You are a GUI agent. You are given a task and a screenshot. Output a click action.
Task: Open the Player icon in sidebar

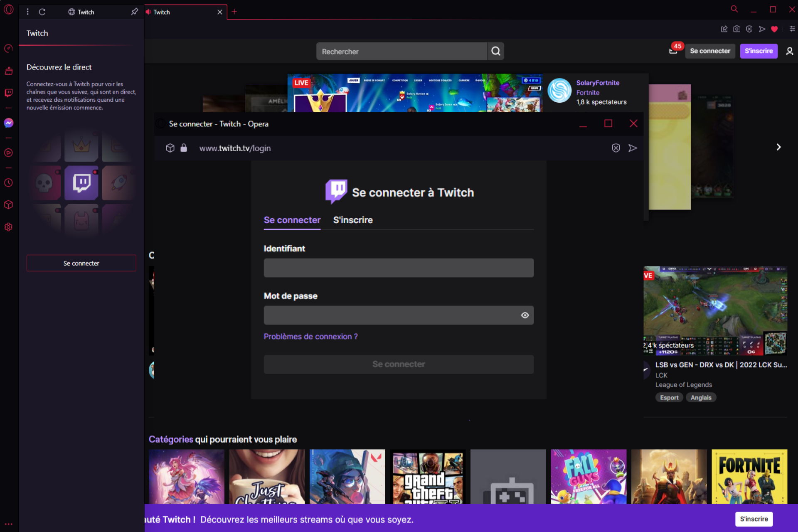point(9,153)
